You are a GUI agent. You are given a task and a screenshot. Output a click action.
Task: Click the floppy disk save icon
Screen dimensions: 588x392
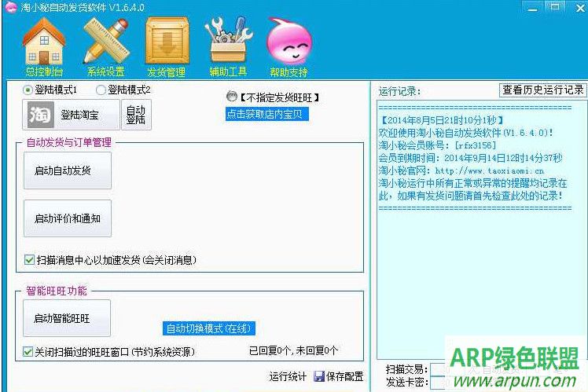(319, 376)
